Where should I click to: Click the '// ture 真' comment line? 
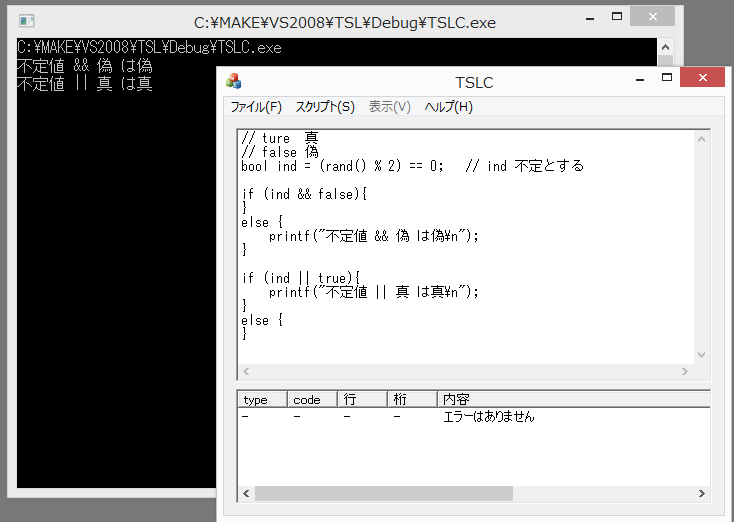pyautogui.click(x=280, y=138)
